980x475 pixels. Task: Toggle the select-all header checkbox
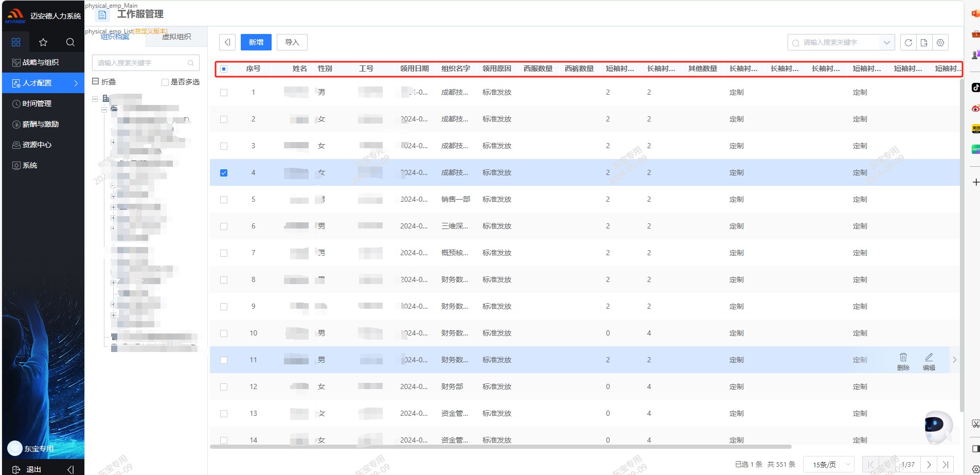pyautogui.click(x=224, y=69)
